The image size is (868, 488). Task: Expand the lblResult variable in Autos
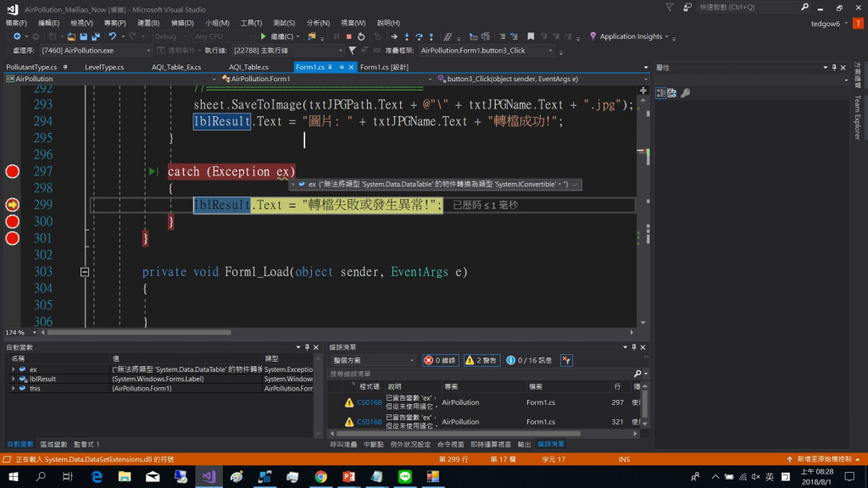click(14, 379)
